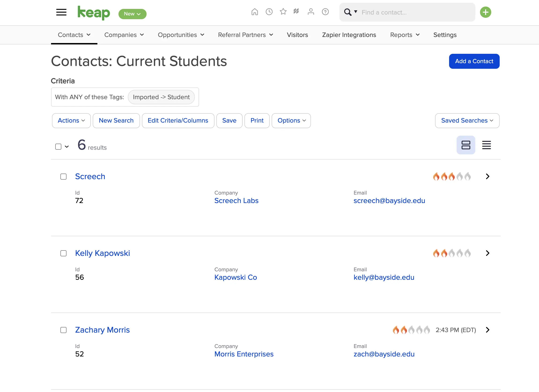Open the hamburger main menu
The image size is (539, 392).
click(61, 12)
